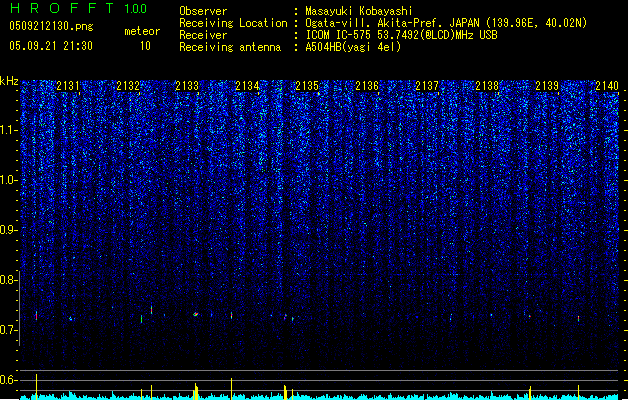Screen dimensions: 629x400
Task: Click the meteor count value 10
Action: click(145, 46)
